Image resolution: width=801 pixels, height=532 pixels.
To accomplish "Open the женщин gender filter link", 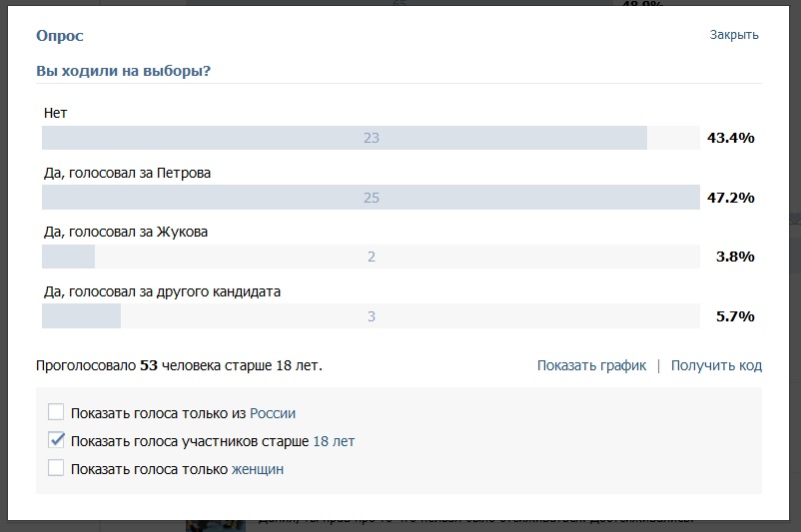I will tap(258, 469).
